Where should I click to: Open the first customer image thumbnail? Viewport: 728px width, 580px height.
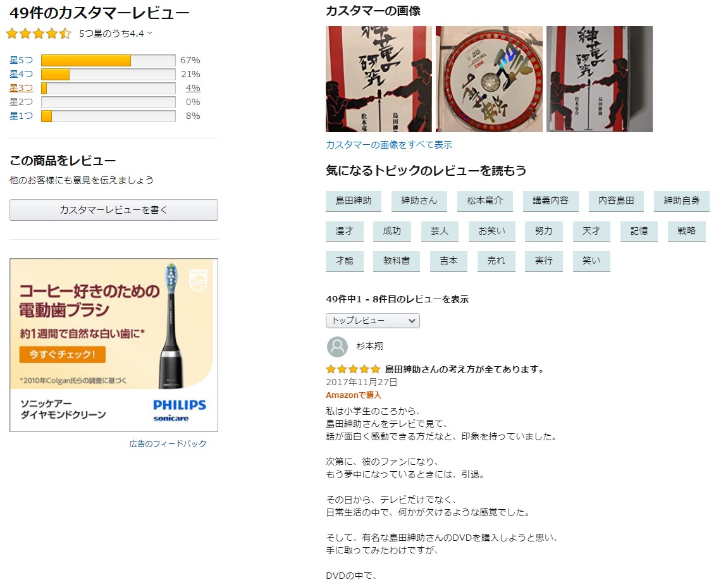tap(379, 79)
